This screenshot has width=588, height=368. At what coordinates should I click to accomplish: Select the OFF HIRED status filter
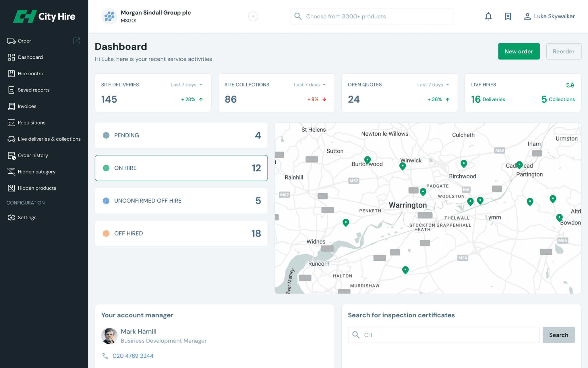pyautogui.click(x=181, y=233)
